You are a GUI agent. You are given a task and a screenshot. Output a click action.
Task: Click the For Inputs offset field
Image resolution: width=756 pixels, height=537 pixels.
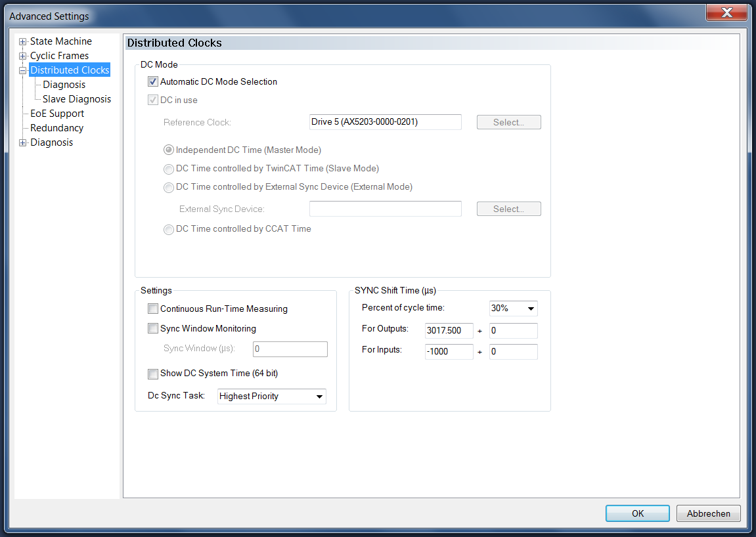514,352
